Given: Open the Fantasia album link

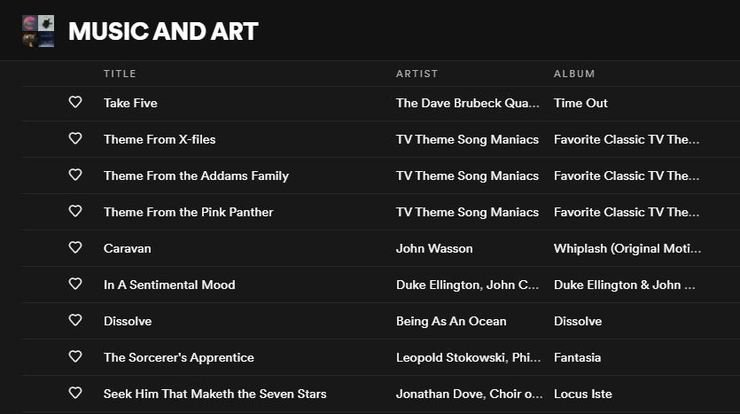Looking at the screenshot, I should pyautogui.click(x=577, y=357).
